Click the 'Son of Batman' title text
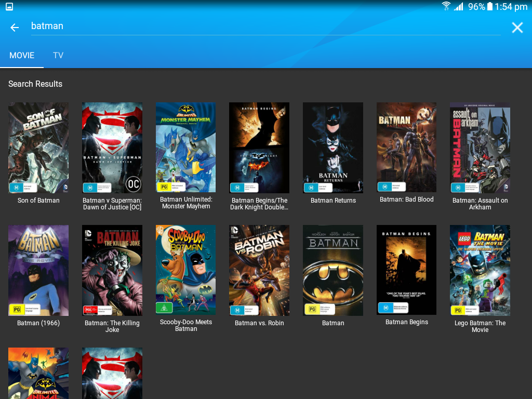 tap(38, 201)
